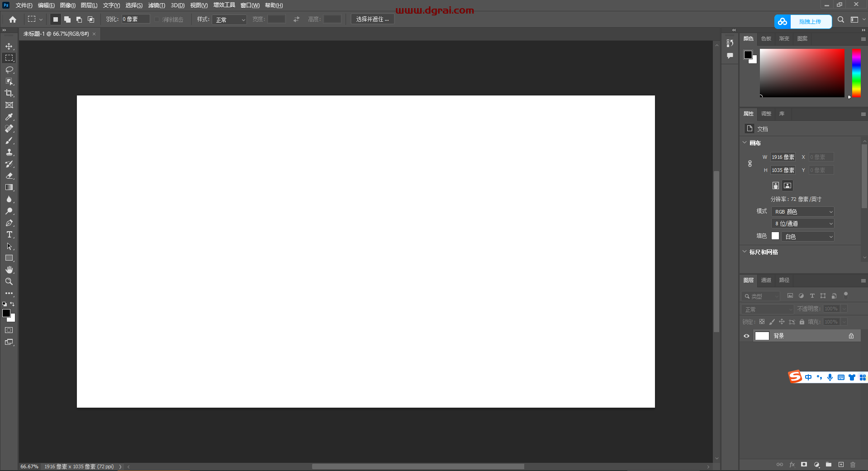Open the Zoom tool
Viewport: 868px width, 471px height.
click(9, 281)
